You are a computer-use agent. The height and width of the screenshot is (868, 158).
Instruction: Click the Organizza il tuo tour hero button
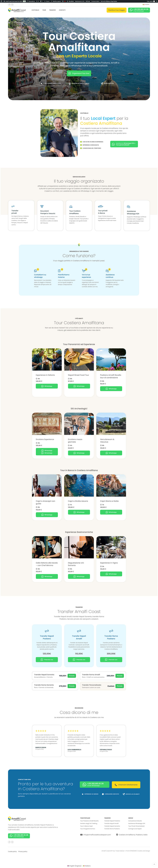(79, 73)
